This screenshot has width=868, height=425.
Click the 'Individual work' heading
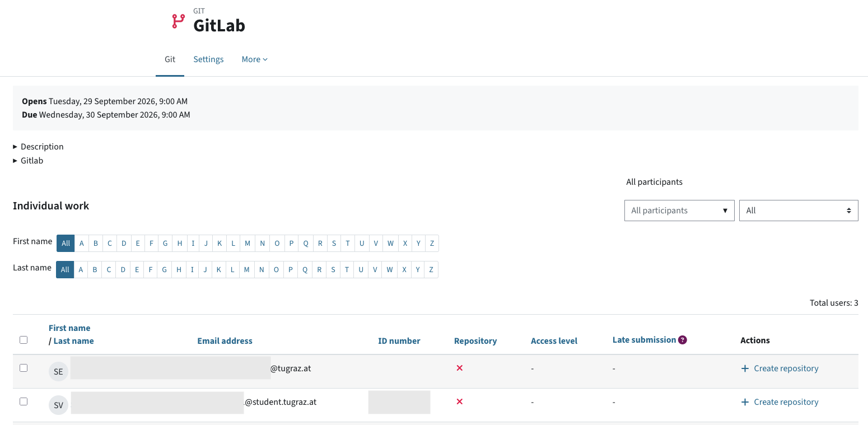(x=51, y=206)
